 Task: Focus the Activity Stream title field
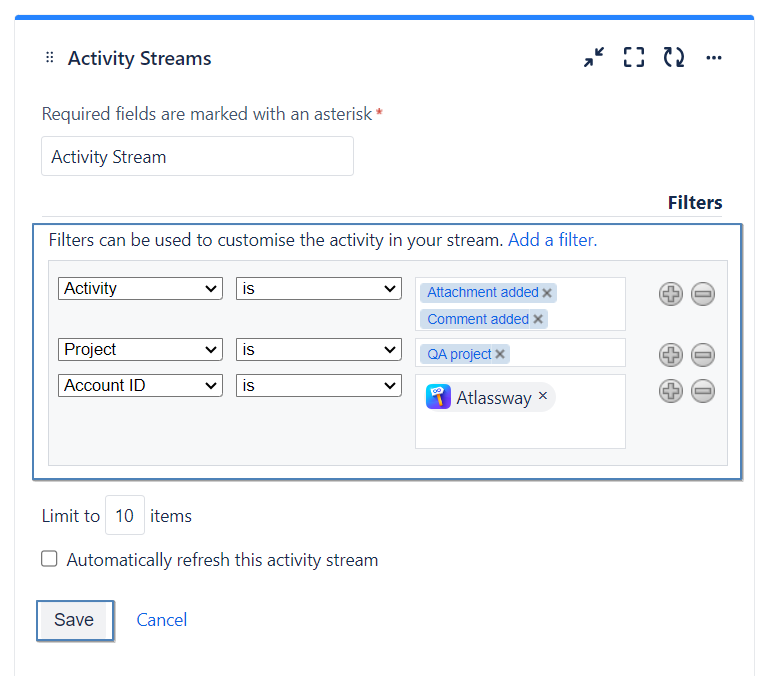[x=197, y=156]
